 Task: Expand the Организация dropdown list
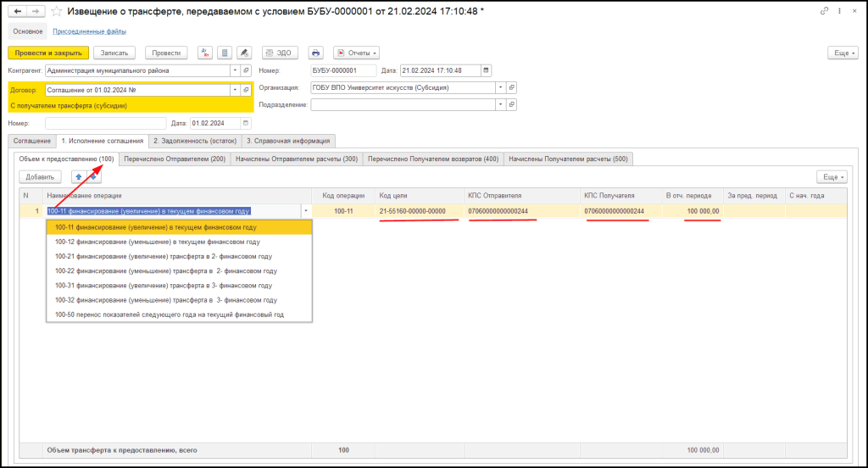point(500,87)
